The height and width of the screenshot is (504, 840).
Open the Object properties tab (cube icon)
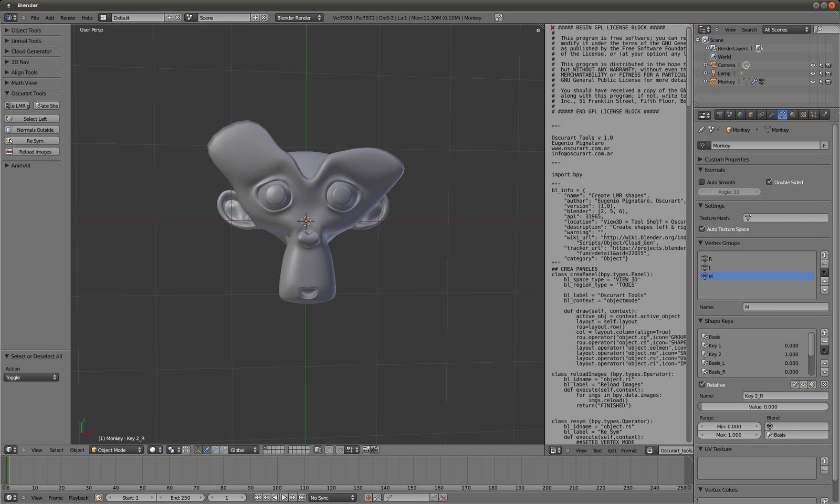tap(751, 115)
